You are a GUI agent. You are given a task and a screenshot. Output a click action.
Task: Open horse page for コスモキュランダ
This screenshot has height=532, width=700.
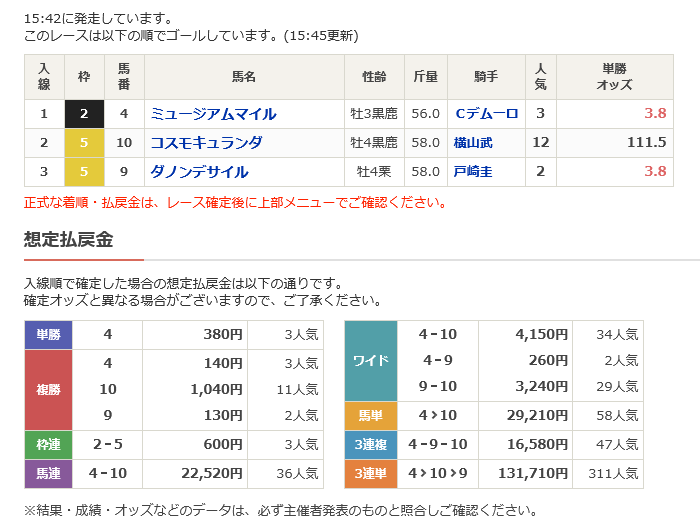pyautogui.click(x=206, y=143)
